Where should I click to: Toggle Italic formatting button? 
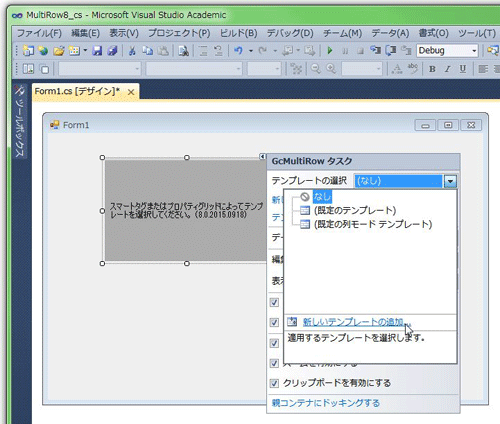447,69
